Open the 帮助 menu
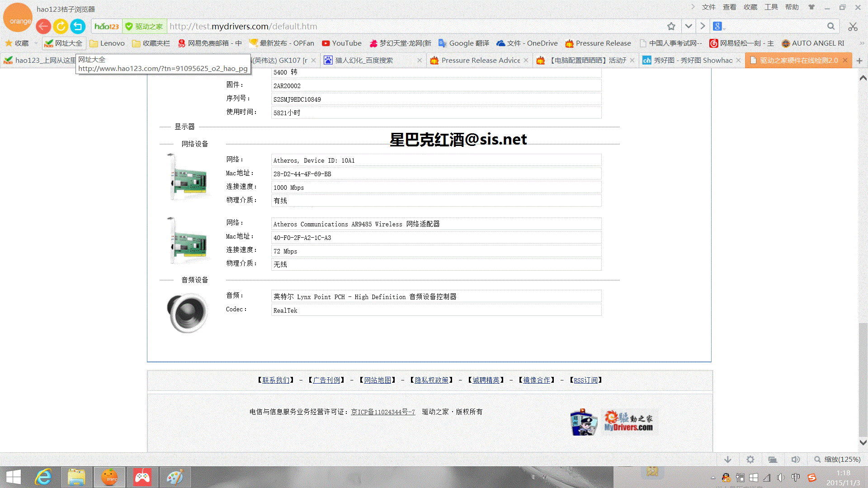Viewport: 868px width, 488px height. 792,7
